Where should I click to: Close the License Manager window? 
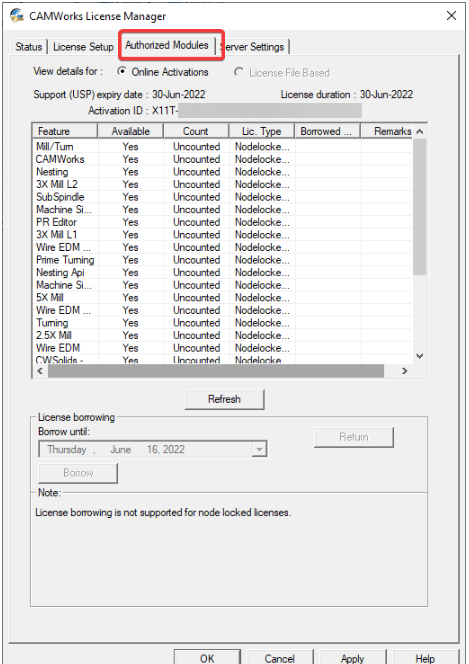click(x=451, y=16)
